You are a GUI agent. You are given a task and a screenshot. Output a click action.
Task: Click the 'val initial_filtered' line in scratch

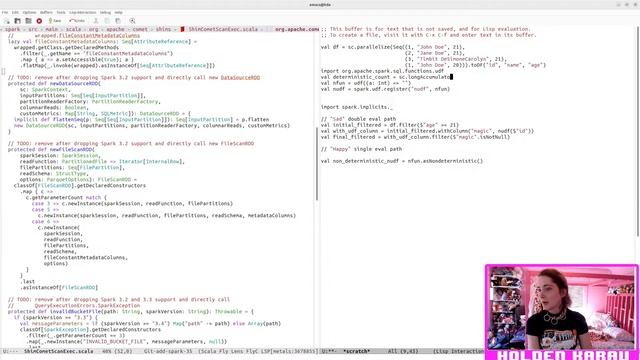pyautogui.click(x=390, y=125)
